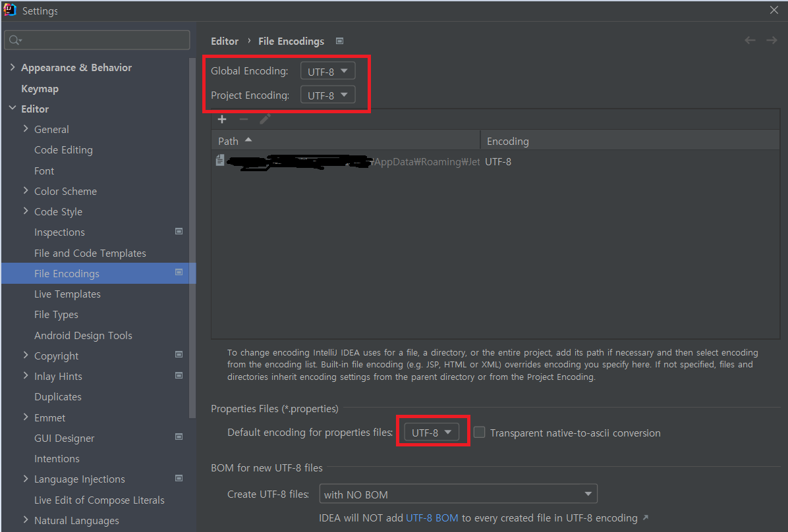788x532 pixels.
Task: Open Font settings
Action: (44, 171)
